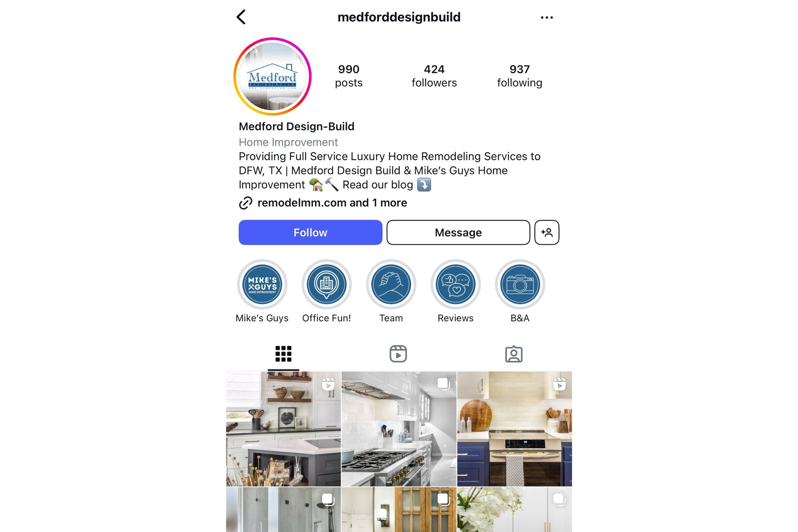
Task: Open the three-dot options menu
Action: click(x=546, y=17)
